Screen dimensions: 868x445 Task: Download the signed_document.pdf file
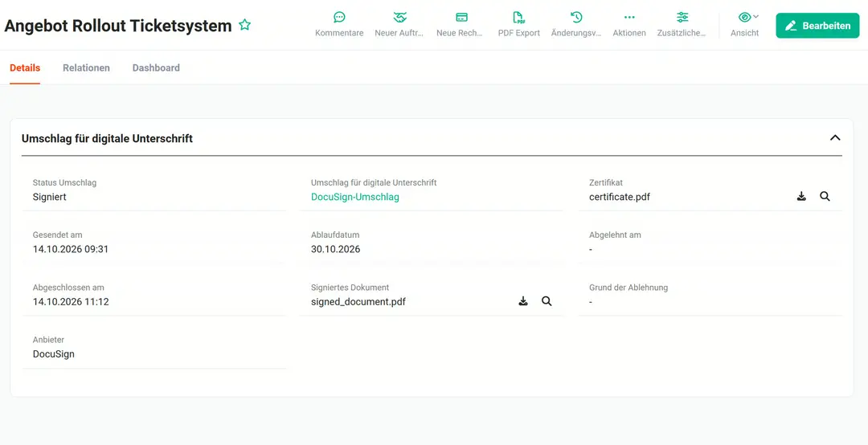point(522,302)
